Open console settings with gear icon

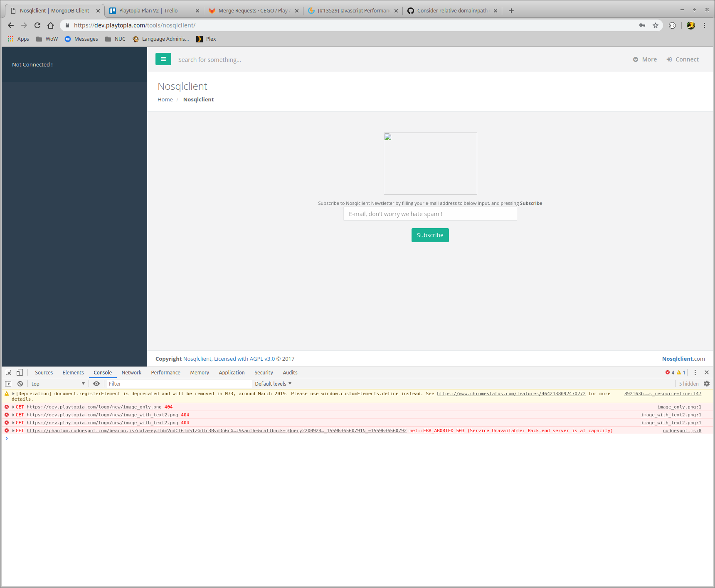tap(707, 383)
